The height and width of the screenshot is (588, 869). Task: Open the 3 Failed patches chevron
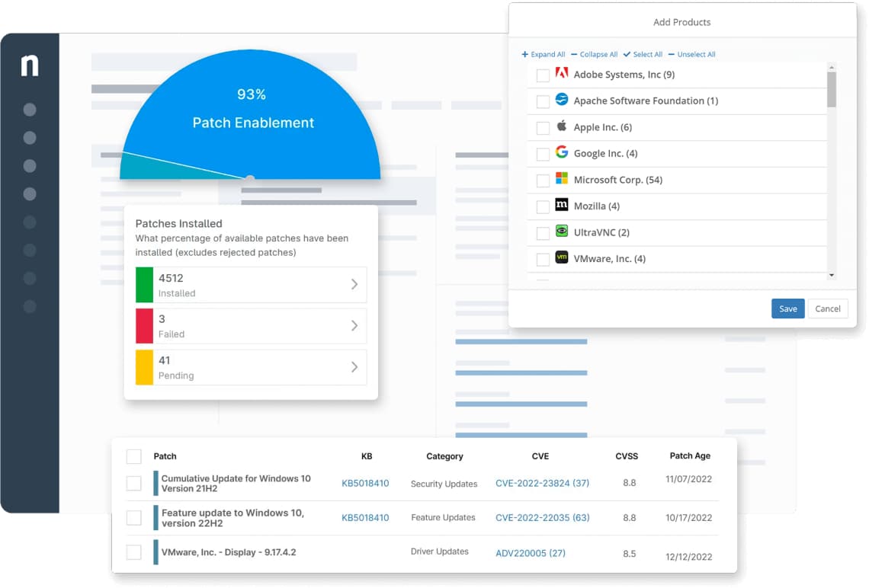(354, 325)
